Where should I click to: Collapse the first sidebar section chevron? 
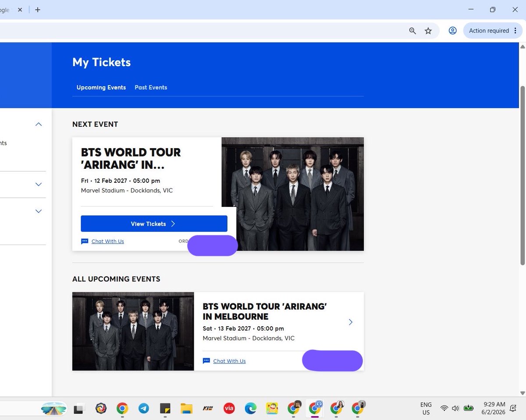click(39, 124)
